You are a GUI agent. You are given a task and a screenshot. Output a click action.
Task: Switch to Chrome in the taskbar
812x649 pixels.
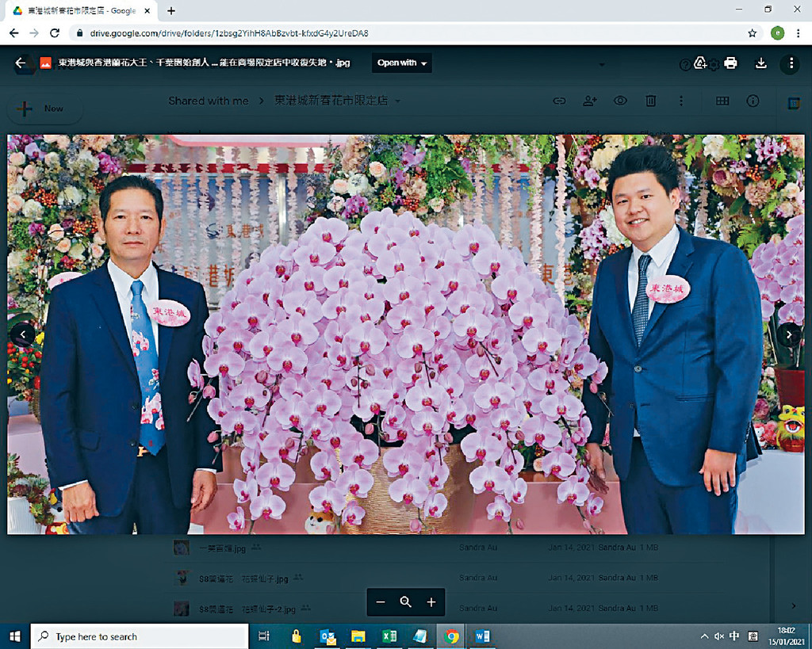coord(451,636)
